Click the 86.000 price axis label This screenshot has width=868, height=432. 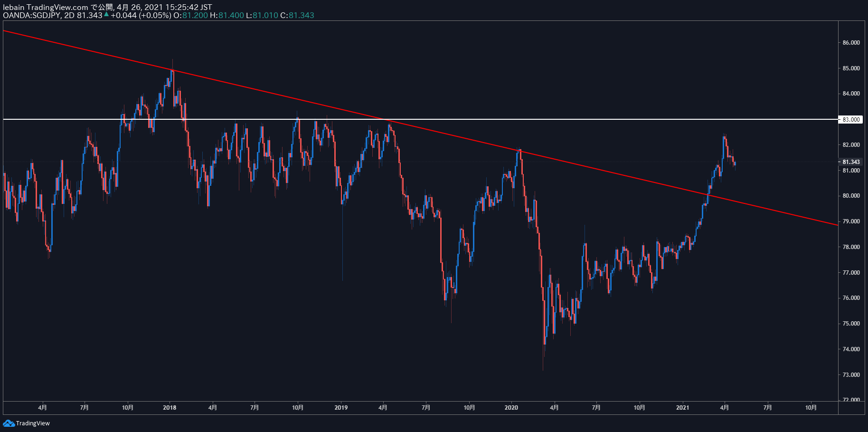tap(851, 43)
